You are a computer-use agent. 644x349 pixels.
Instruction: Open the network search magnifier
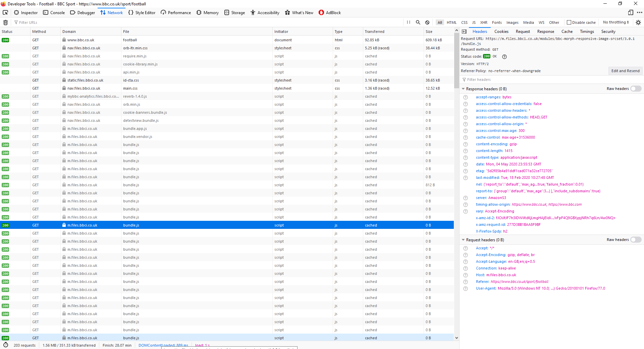coord(418,22)
